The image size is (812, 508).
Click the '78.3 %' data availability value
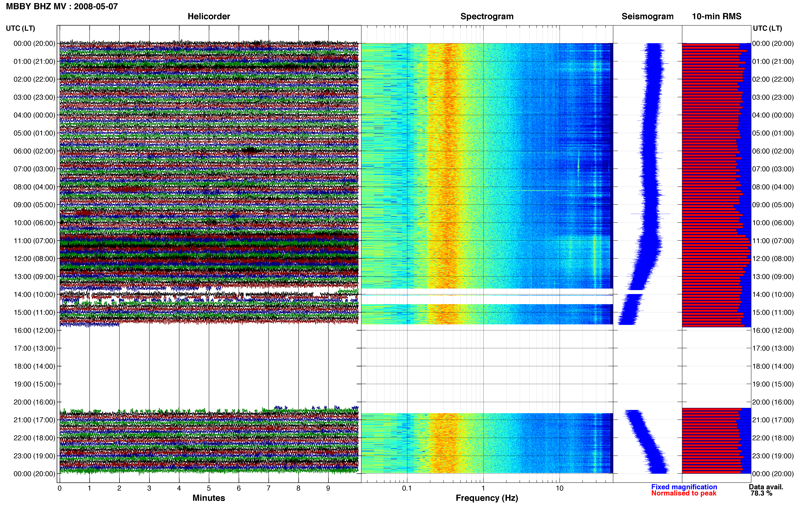click(x=761, y=493)
